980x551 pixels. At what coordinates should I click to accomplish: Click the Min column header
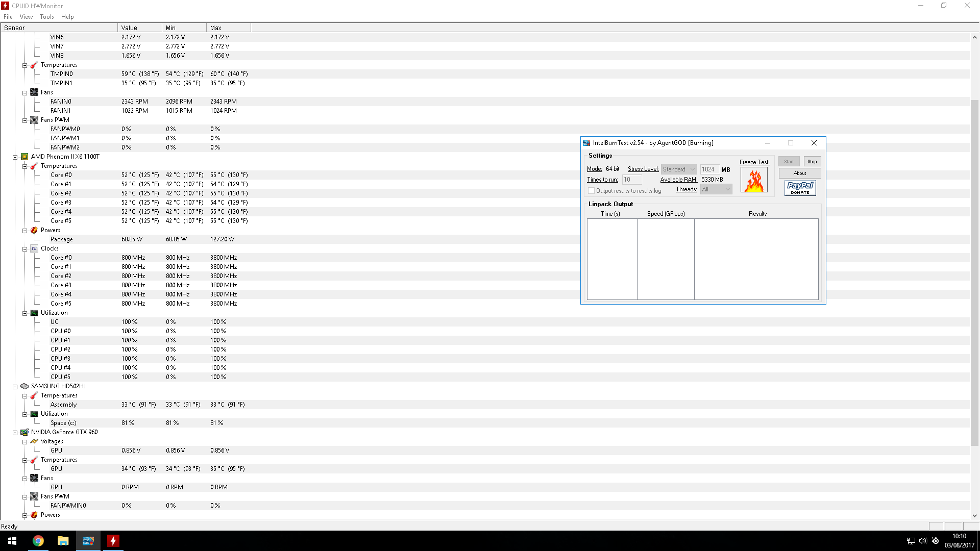coord(184,28)
